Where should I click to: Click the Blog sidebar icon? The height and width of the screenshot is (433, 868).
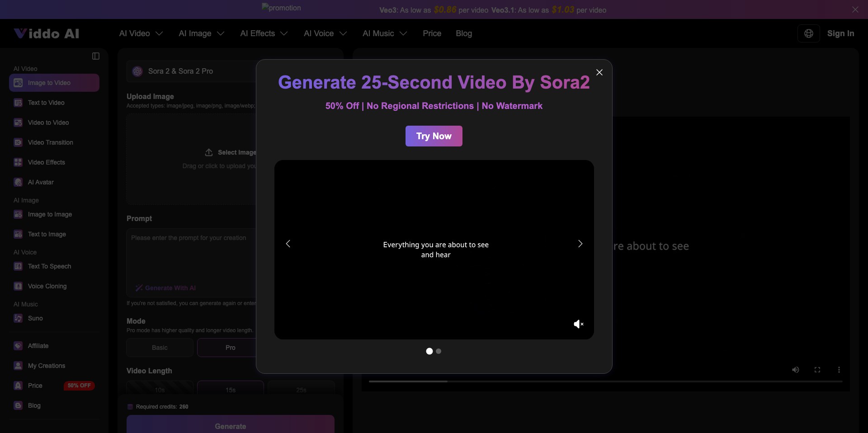pos(18,405)
